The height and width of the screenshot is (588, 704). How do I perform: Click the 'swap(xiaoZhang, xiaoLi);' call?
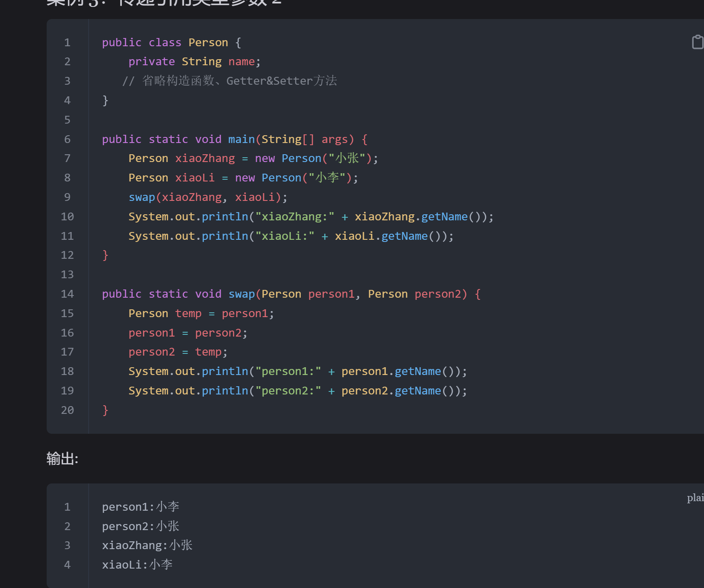tap(208, 197)
